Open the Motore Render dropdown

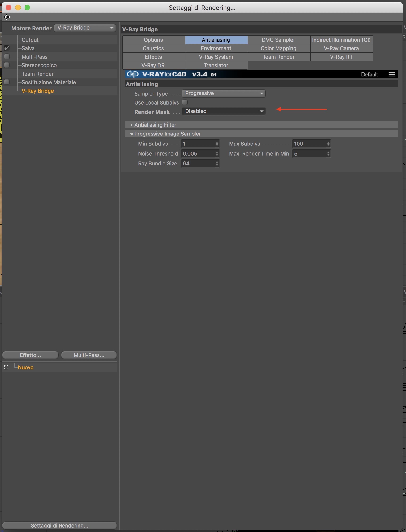[85, 28]
